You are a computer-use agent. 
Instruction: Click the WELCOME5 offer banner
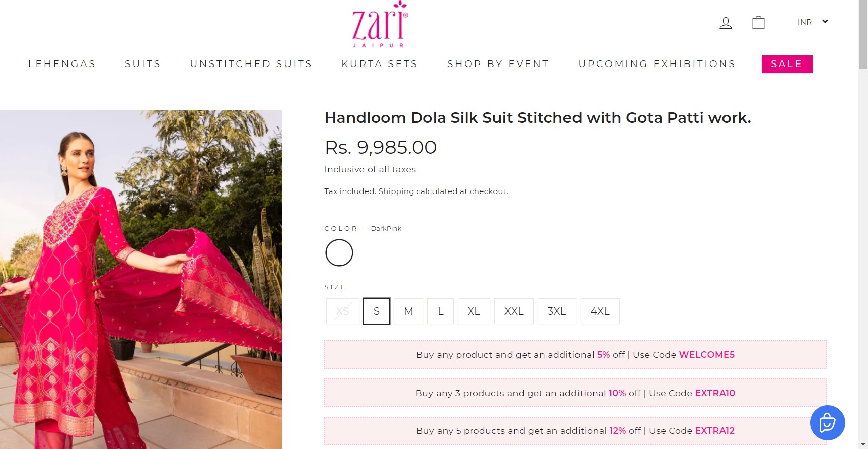click(575, 355)
